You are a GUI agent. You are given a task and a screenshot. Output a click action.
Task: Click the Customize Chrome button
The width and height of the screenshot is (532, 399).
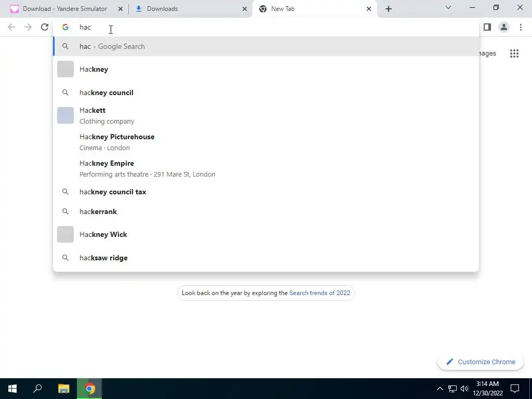[481, 362]
